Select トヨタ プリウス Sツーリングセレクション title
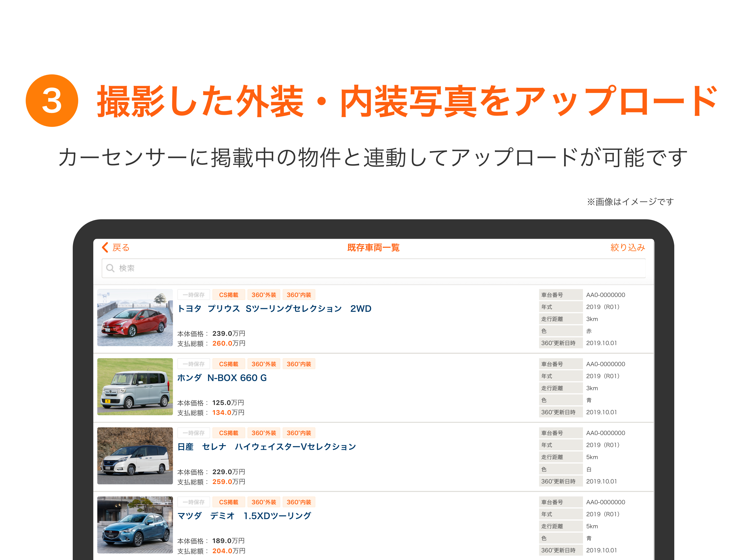This screenshot has width=747, height=560. tap(274, 309)
